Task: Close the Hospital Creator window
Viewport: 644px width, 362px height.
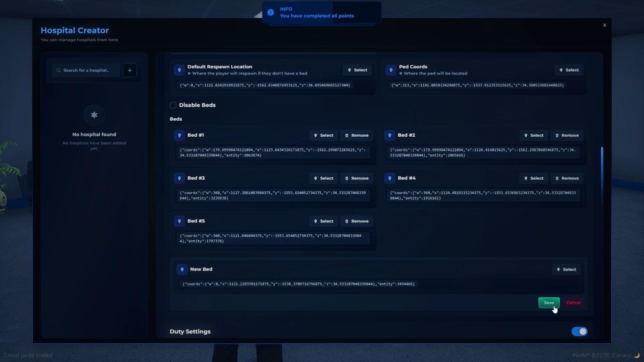Action: click(x=605, y=25)
